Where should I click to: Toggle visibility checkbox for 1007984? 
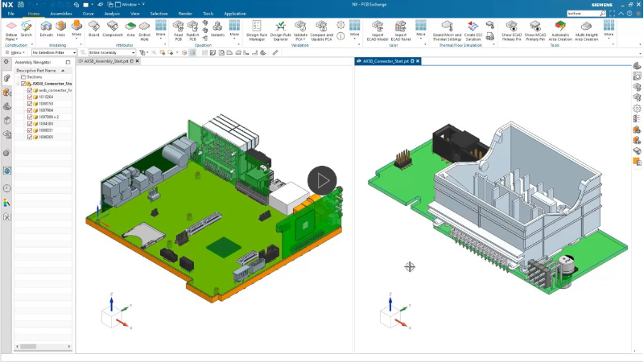tap(30, 110)
